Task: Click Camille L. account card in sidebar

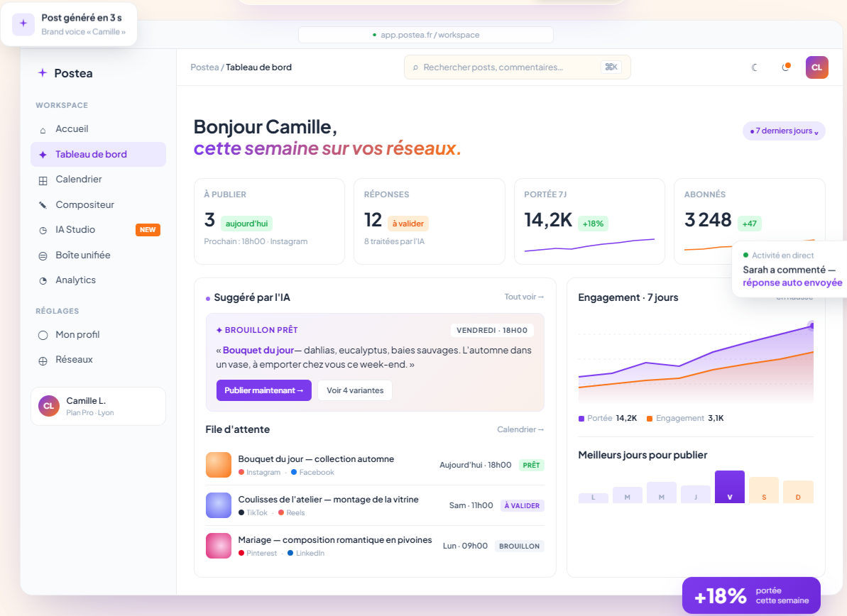Action: coord(98,406)
